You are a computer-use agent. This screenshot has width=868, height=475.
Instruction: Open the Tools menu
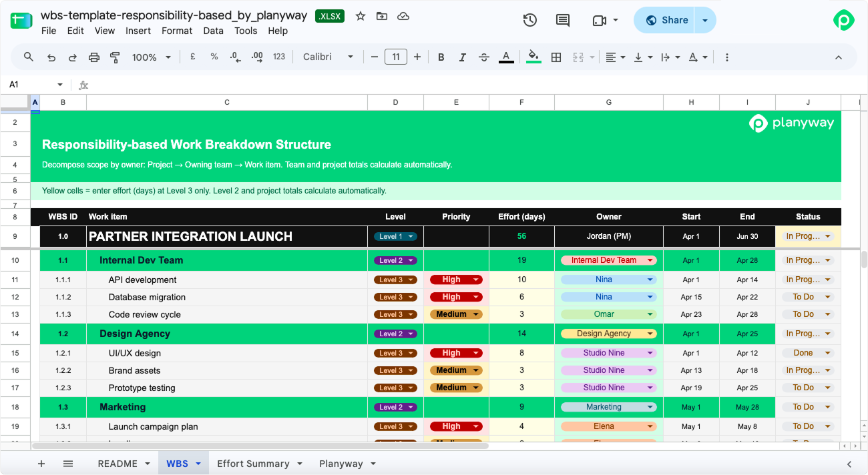[246, 31]
